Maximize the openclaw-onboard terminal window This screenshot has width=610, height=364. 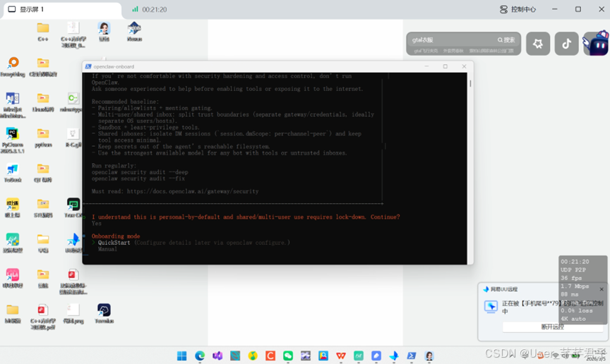point(445,66)
